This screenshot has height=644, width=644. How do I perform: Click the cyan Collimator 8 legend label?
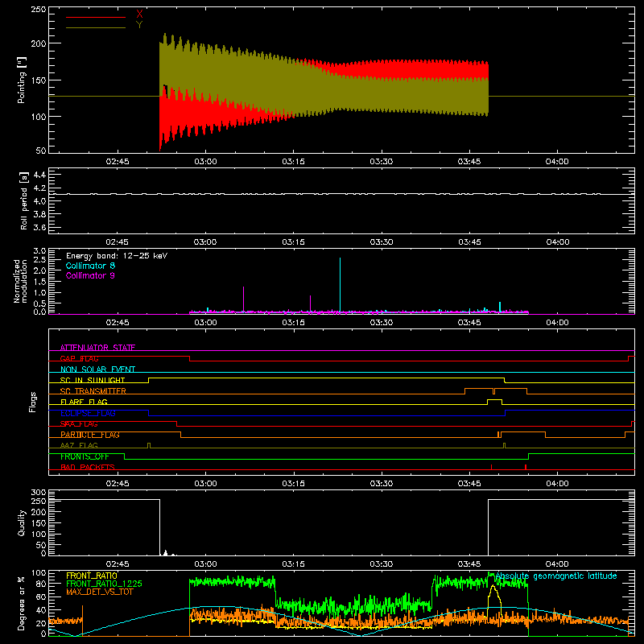tap(90, 266)
